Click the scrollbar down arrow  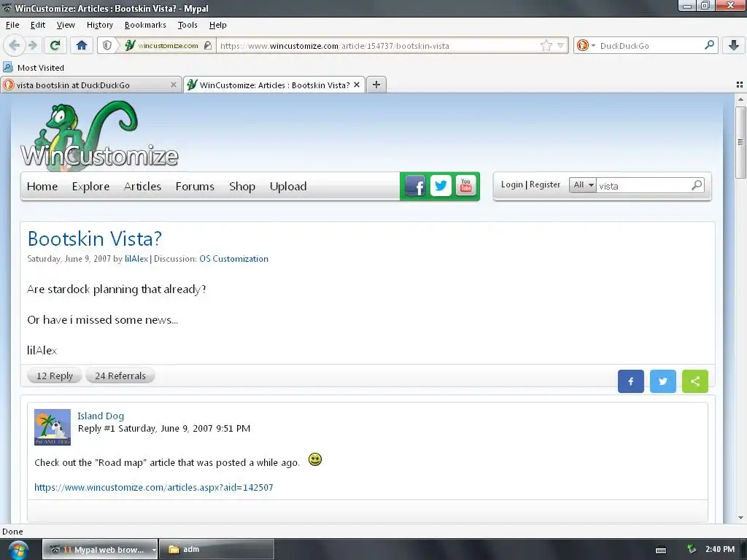coord(740,518)
